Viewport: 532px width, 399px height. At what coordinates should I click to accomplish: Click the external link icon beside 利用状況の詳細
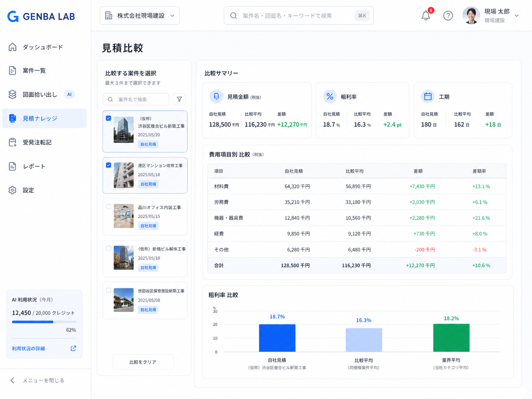(73, 348)
